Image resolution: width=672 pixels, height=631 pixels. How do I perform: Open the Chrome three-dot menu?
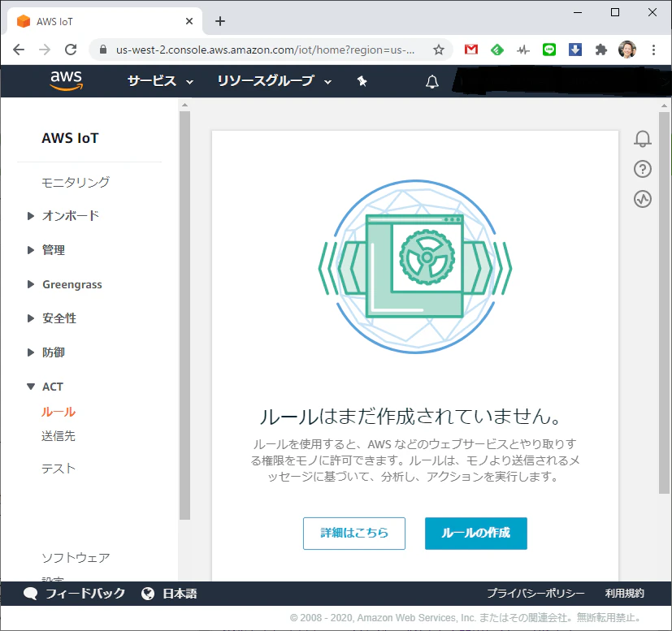click(x=653, y=50)
